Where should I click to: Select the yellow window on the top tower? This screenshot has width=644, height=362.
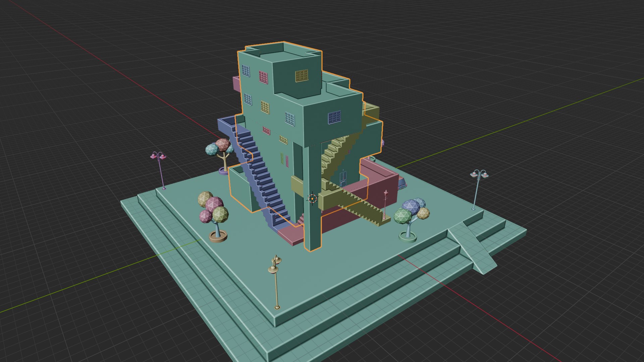(302, 76)
